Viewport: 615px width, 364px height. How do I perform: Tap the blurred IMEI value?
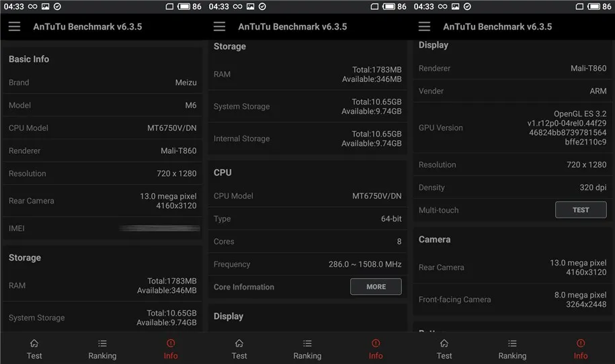tap(160, 228)
